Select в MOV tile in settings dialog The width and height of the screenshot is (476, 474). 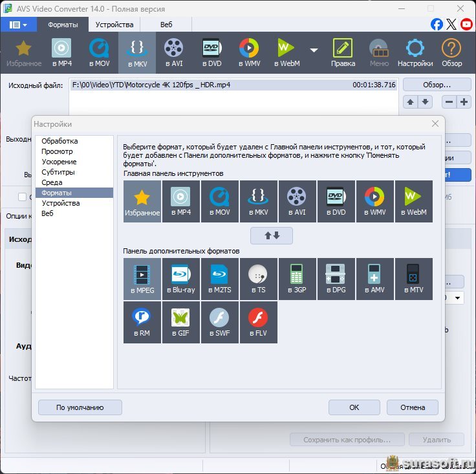click(x=220, y=202)
